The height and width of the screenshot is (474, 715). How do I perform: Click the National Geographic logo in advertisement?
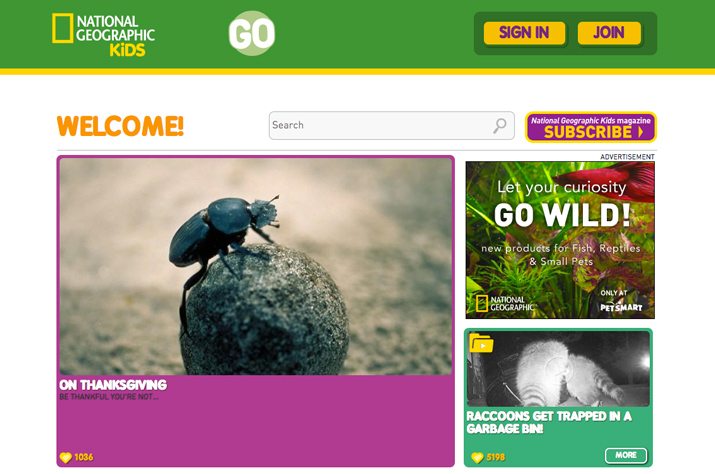[x=504, y=303]
